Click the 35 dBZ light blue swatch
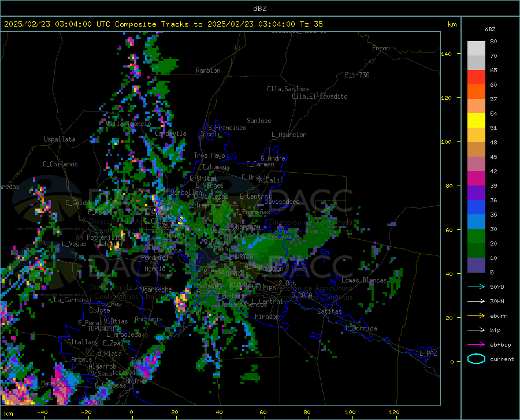Screen dimensions: 520x420 (x=476, y=222)
